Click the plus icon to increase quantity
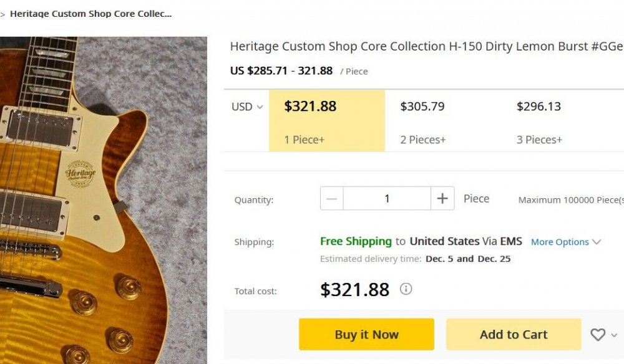Image resolution: width=624 pixels, height=364 pixels. 442,199
